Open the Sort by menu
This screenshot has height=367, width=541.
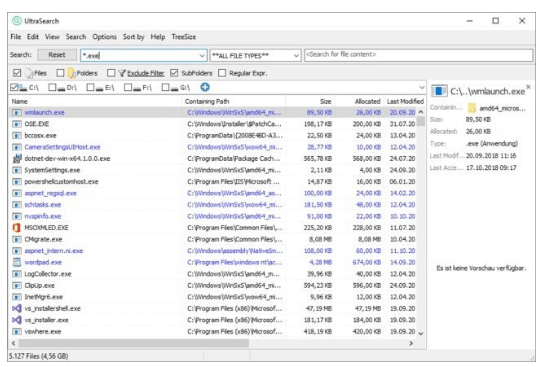(134, 37)
